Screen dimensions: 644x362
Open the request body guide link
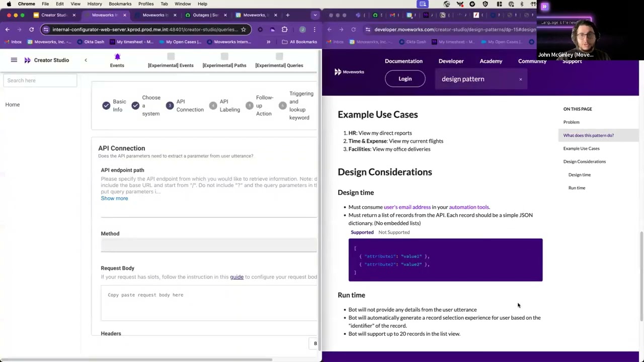236,277
